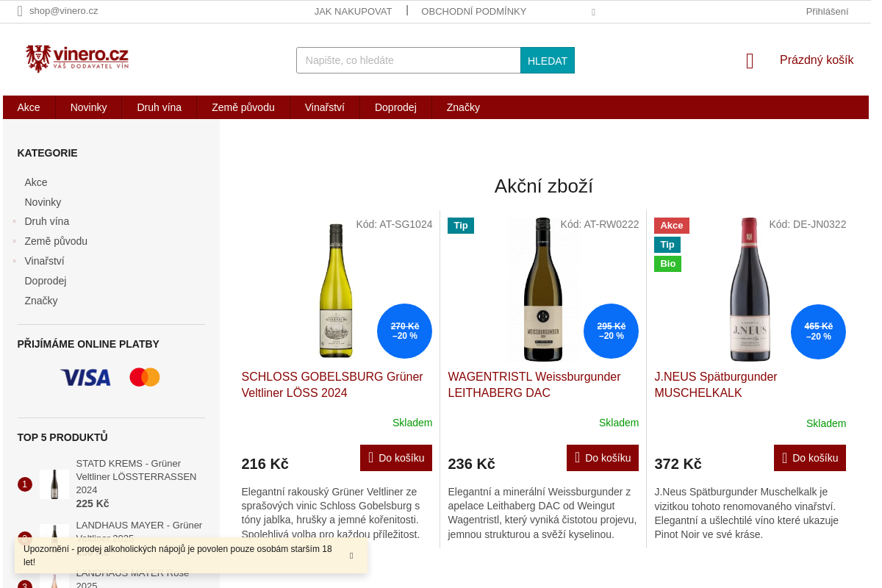The height and width of the screenshot is (588, 882).
Task: Click the Visa payment logo
Action: tap(85, 378)
